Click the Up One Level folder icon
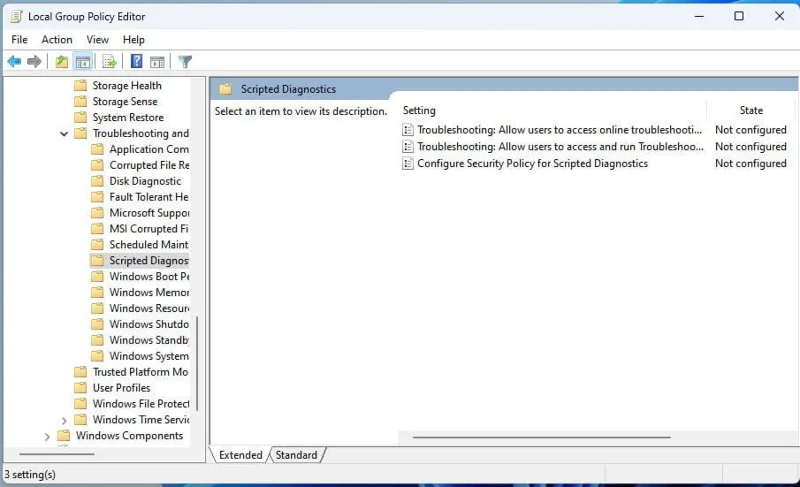This screenshot has height=487, width=800. pos(62,62)
